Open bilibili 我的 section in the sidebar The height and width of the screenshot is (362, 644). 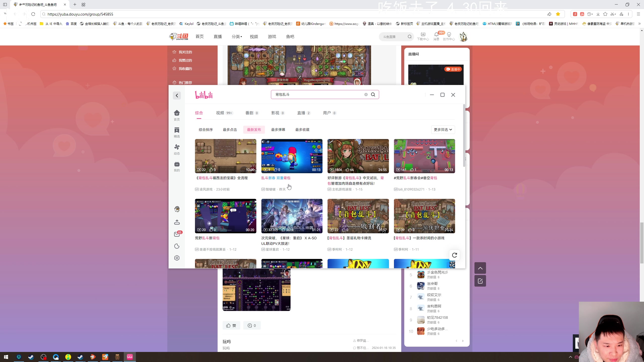click(177, 166)
